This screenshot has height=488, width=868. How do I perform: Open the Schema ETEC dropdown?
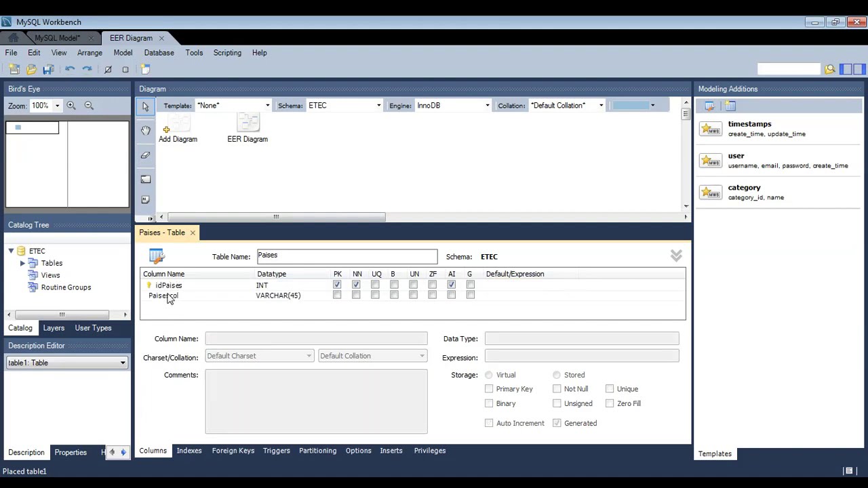click(x=378, y=106)
